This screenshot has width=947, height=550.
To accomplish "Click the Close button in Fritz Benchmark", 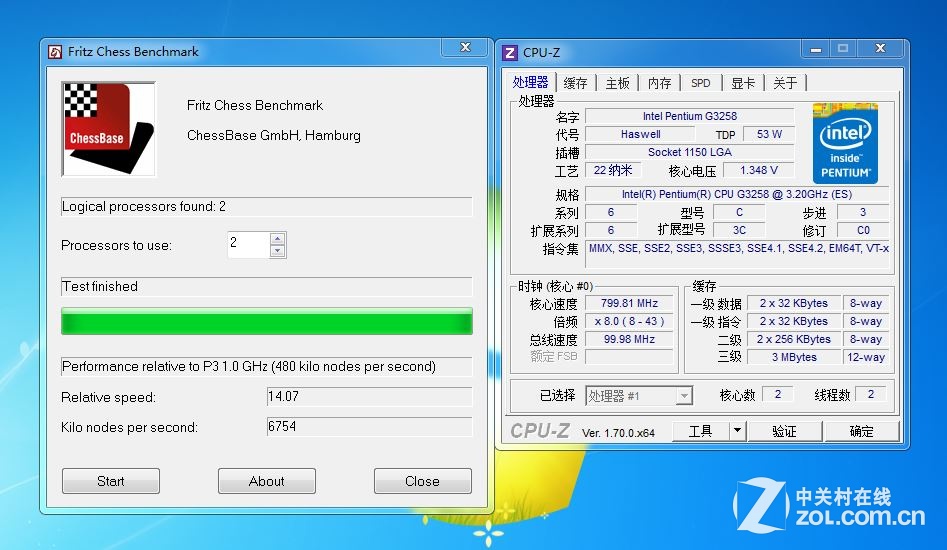I will point(422,481).
